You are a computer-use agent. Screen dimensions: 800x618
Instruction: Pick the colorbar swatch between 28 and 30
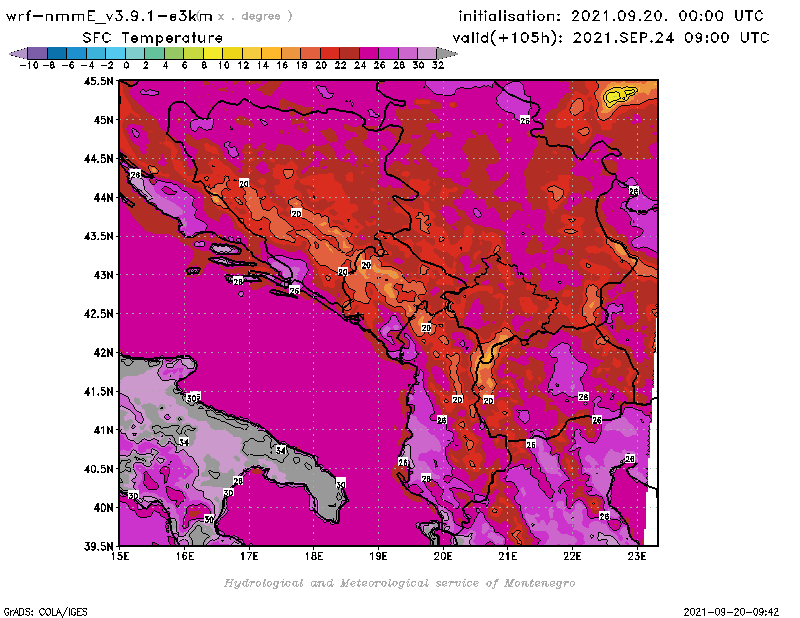[408, 54]
